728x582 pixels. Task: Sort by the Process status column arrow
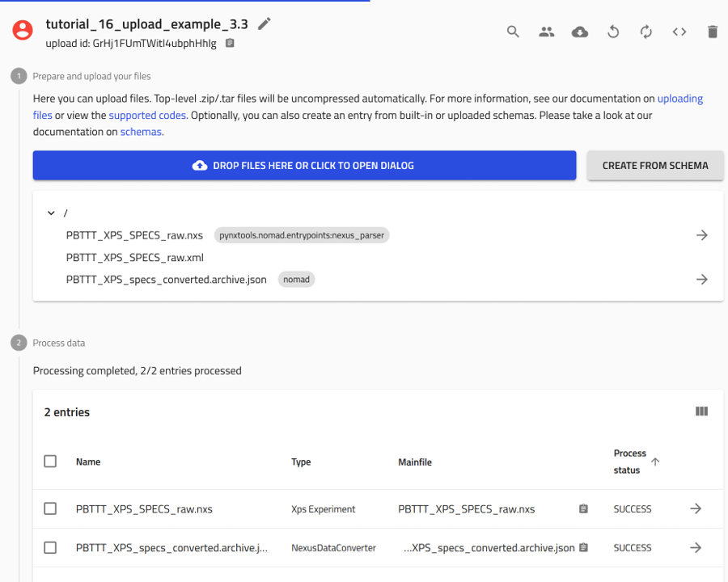pos(655,462)
